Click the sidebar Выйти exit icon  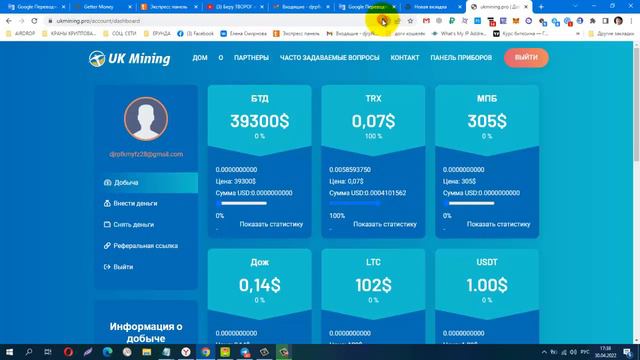point(107,267)
